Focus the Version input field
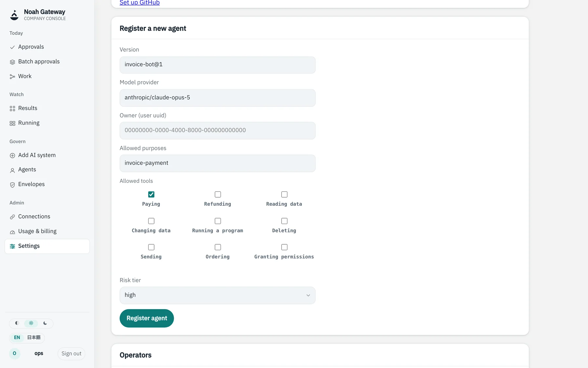588x368 pixels. coord(218,65)
